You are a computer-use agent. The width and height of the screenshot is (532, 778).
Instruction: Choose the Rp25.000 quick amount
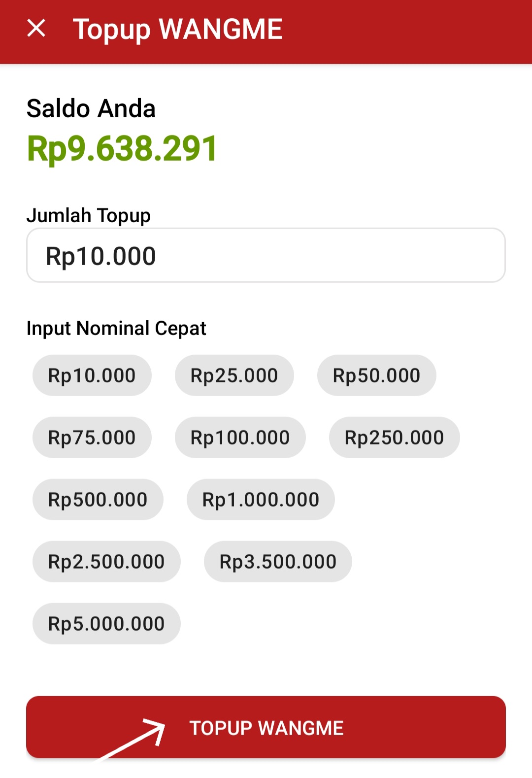click(x=234, y=375)
